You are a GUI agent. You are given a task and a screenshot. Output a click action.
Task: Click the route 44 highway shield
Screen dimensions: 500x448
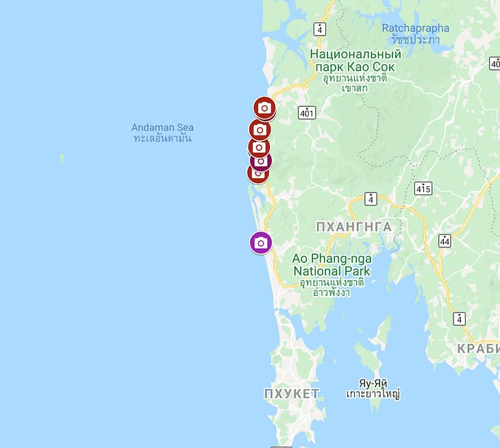445,241
